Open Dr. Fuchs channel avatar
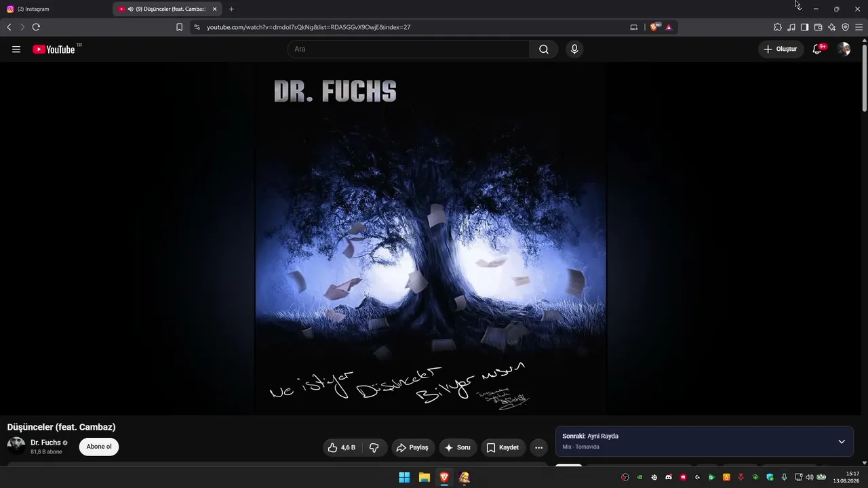 16,445
